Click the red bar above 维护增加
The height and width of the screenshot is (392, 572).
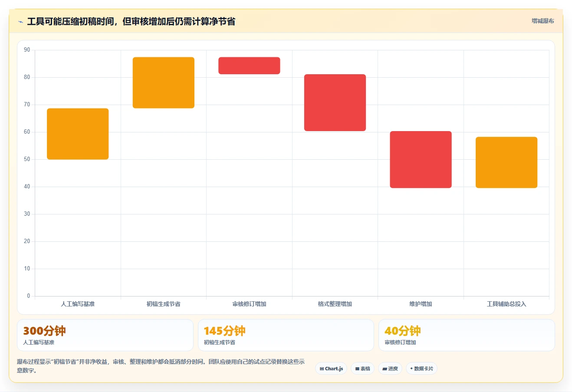tap(421, 159)
